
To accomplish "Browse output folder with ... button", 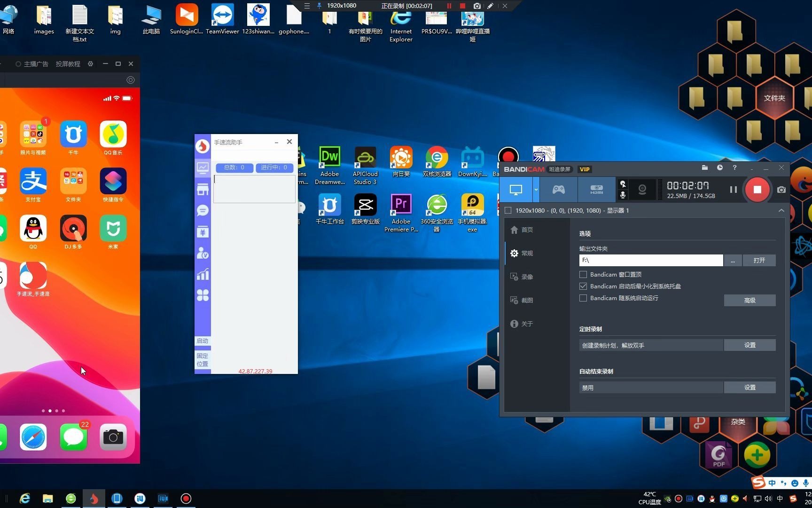I will tap(733, 260).
